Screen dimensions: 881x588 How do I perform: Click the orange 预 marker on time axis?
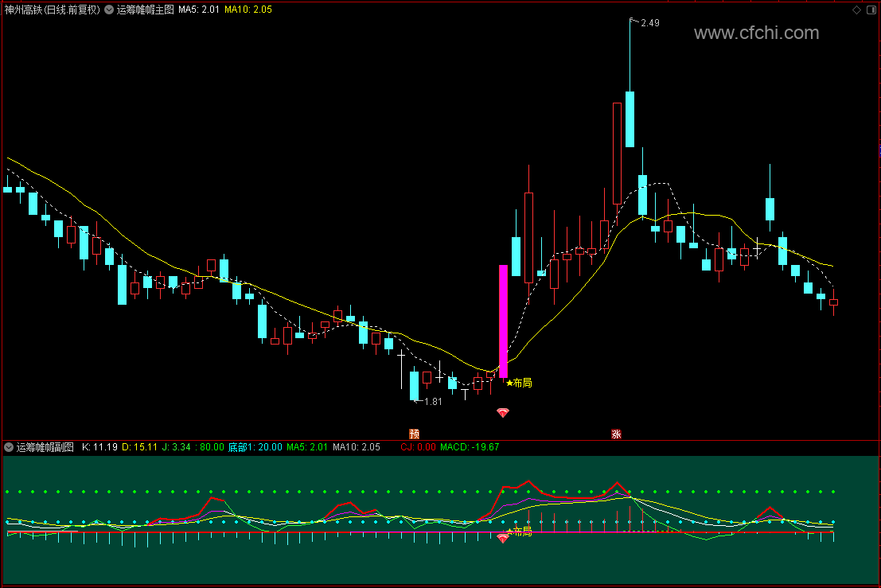coord(414,434)
